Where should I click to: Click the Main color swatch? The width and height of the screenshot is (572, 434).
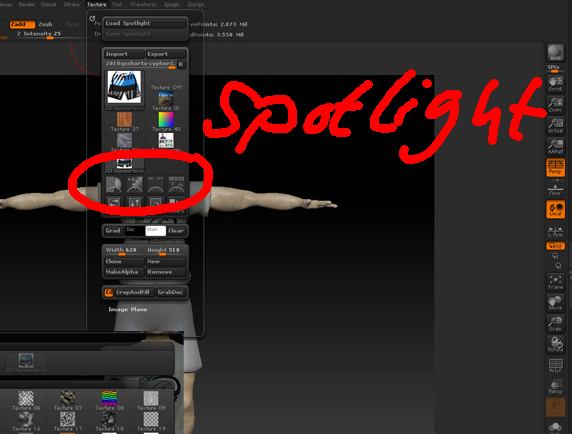click(x=156, y=231)
